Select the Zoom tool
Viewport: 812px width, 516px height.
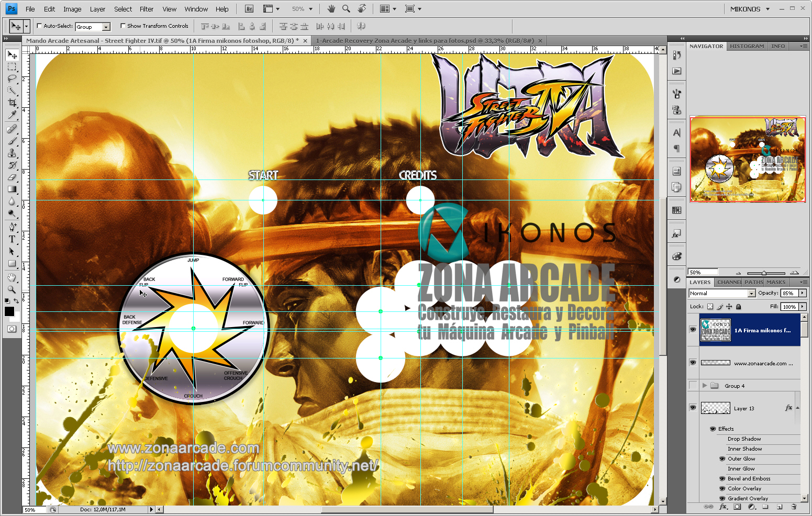pos(10,289)
